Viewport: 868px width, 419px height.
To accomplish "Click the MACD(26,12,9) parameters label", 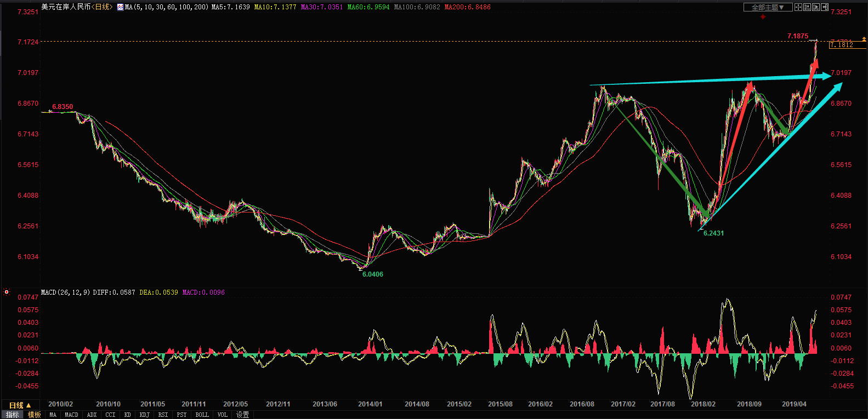I will pos(66,292).
